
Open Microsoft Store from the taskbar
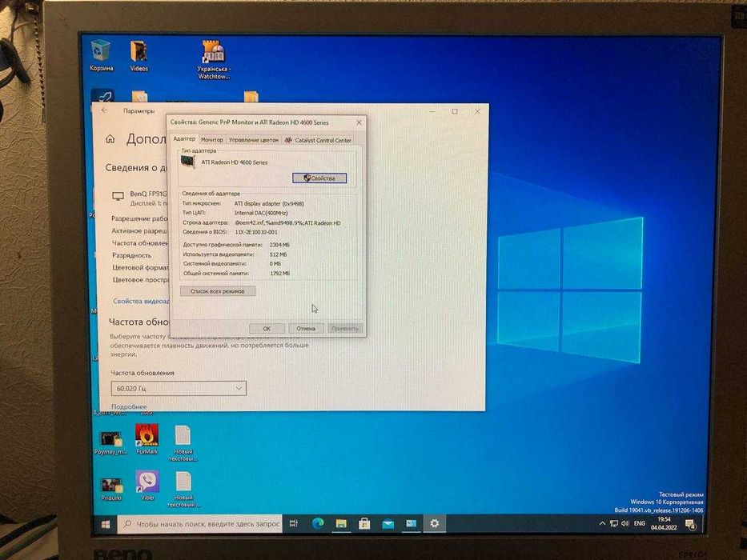[x=364, y=524]
